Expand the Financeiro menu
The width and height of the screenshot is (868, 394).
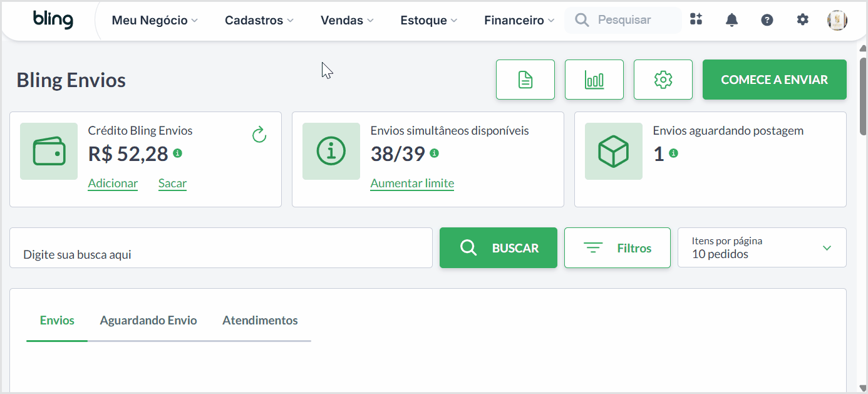point(519,20)
